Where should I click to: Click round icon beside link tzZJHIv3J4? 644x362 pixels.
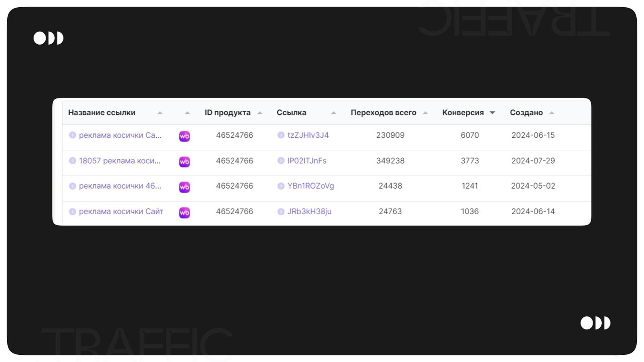click(x=281, y=135)
